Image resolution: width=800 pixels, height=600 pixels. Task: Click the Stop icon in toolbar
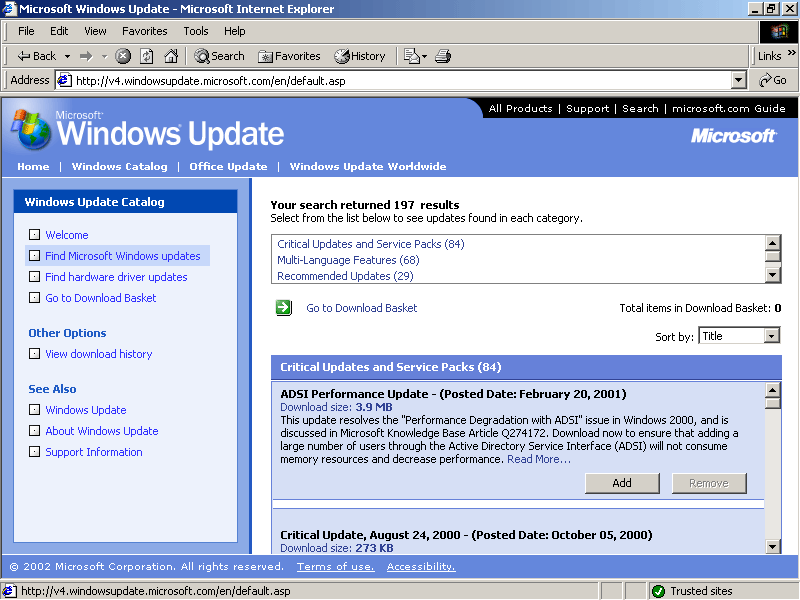(123, 56)
